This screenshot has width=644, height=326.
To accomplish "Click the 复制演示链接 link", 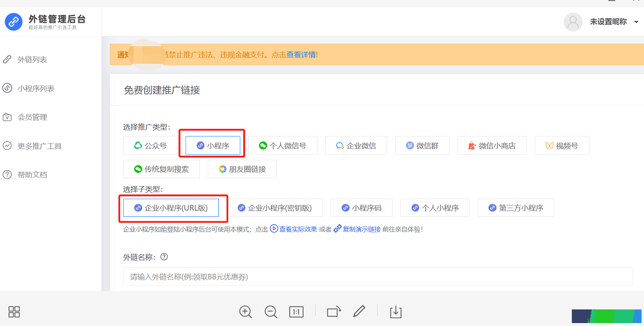I will click(x=361, y=229).
